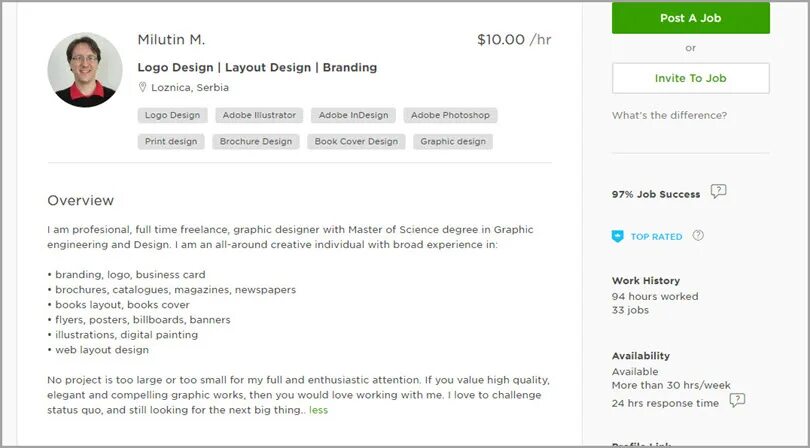
Task: Choose the Adobe Photoshop skill tag
Action: tap(450, 116)
